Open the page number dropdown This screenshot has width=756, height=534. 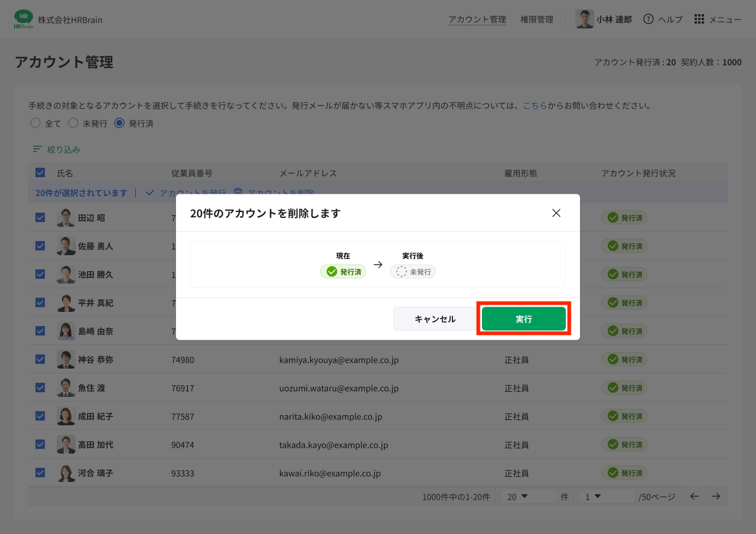[606, 496]
